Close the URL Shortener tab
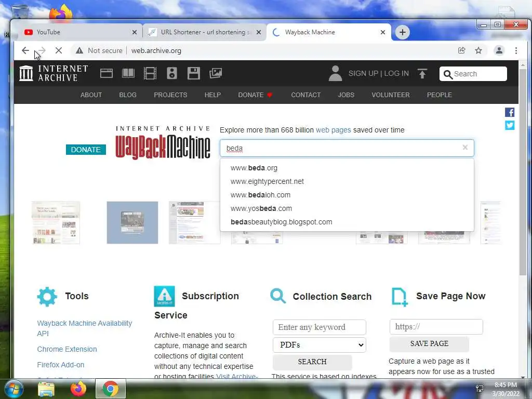532x399 pixels. click(259, 32)
